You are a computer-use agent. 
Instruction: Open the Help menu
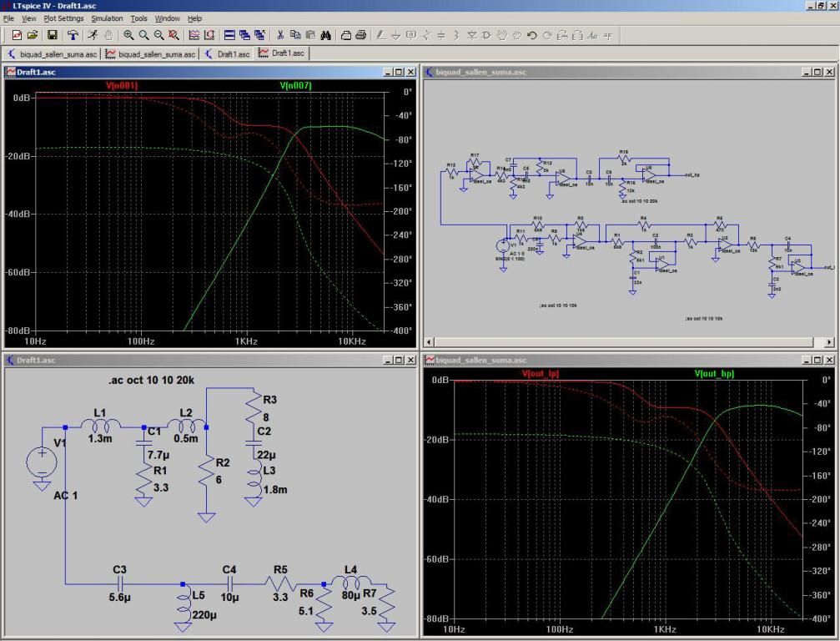point(194,18)
